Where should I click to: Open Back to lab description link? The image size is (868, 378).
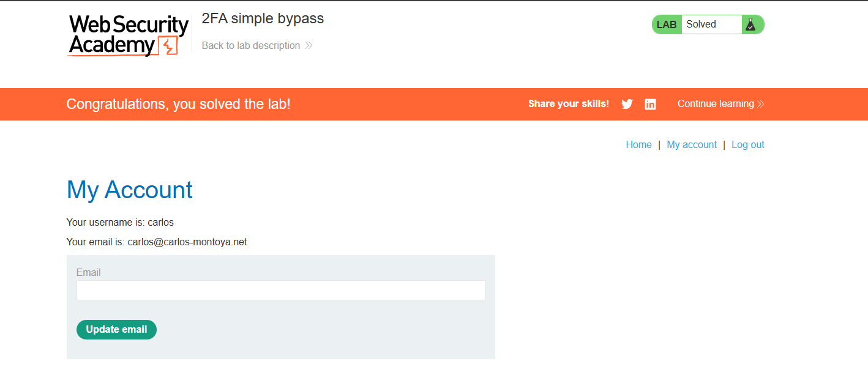click(251, 45)
